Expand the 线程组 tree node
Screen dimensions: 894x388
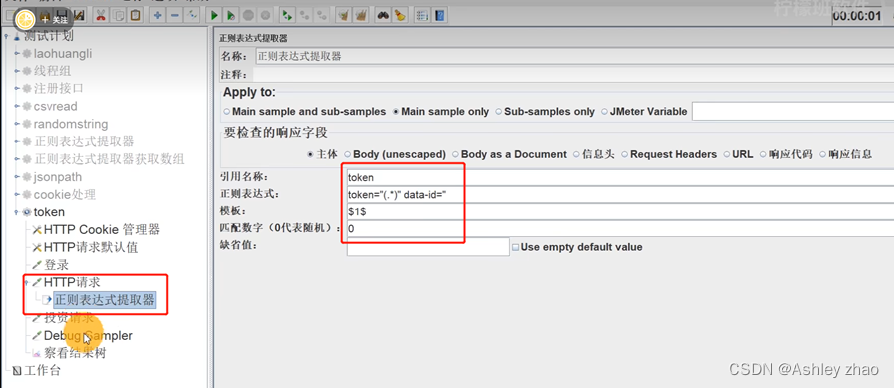point(17,72)
